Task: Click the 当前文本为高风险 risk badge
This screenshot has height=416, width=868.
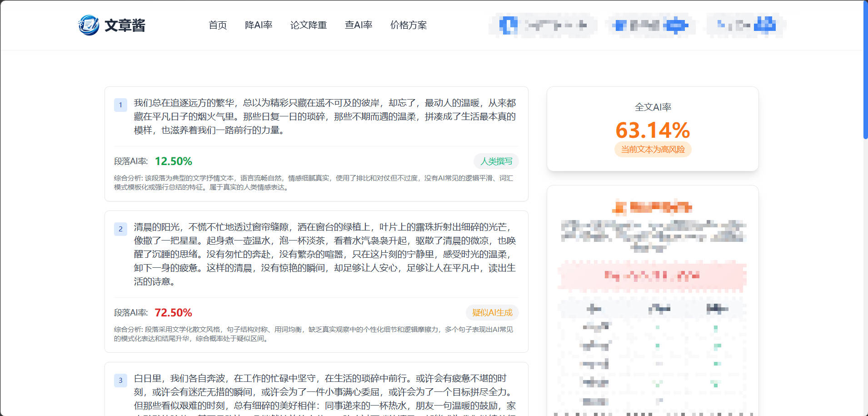Action: 653,150
